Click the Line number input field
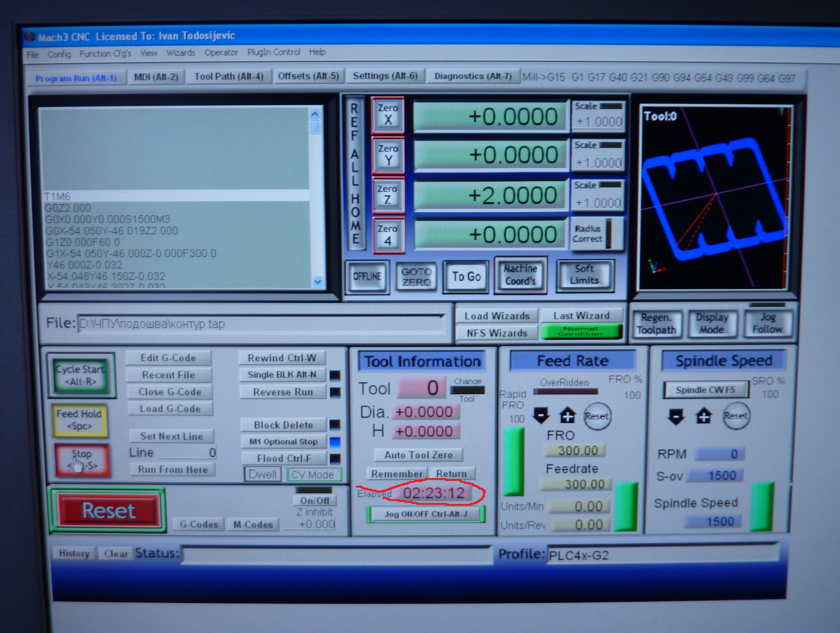Image resolution: width=840 pixels, height=633 pixels. (187, 453)
